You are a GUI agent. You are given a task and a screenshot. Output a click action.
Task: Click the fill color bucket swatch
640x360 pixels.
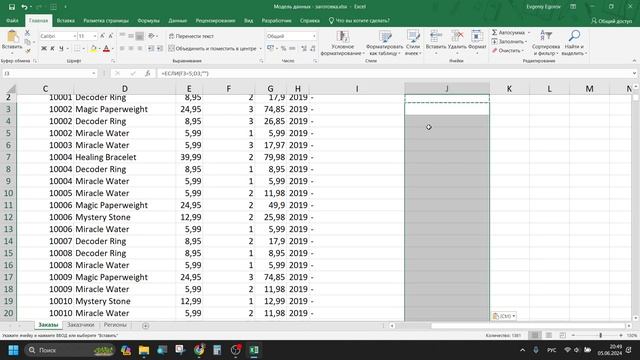coord(93,49)
